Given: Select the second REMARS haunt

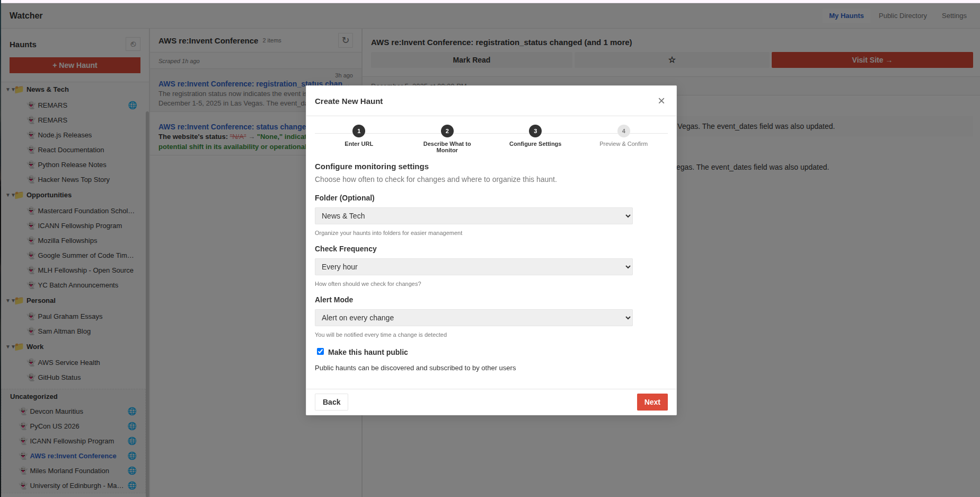Looking at the screenshot, I should pos(52,120).
